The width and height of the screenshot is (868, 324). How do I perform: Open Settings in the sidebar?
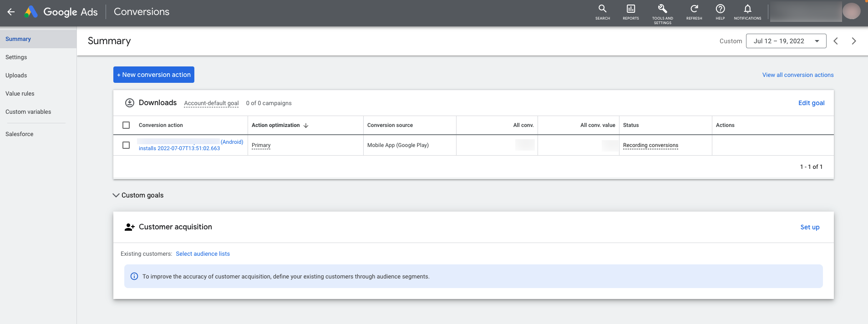[x=16, y=57]
